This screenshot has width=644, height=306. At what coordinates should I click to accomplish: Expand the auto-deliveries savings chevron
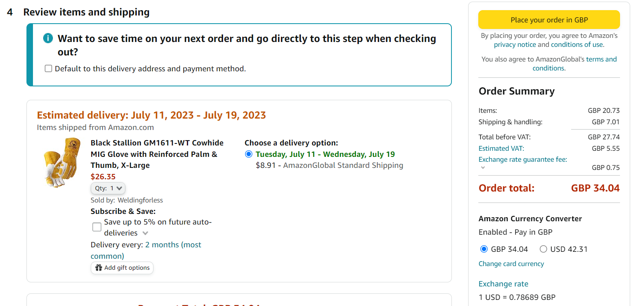[x=145, y=233]
